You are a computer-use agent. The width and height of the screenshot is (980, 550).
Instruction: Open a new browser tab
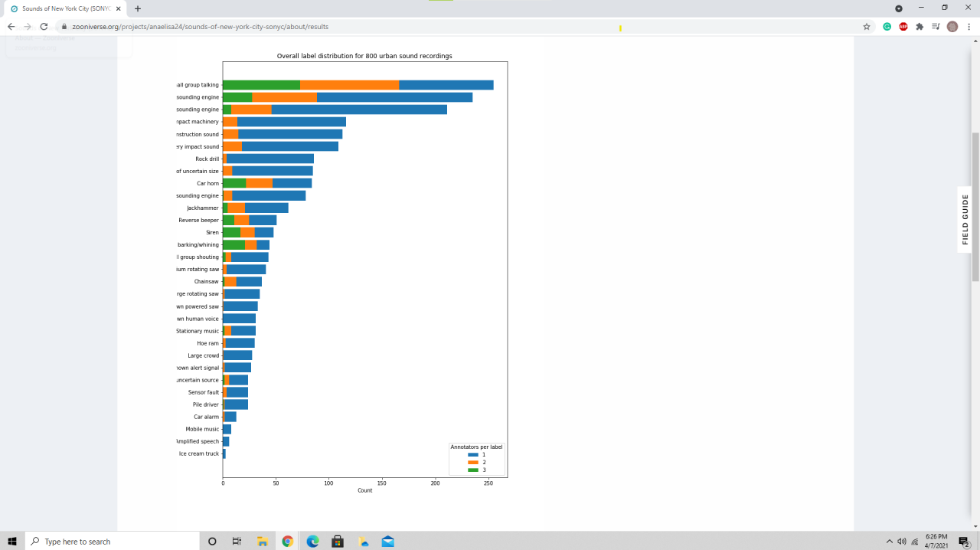coord(138,8)
